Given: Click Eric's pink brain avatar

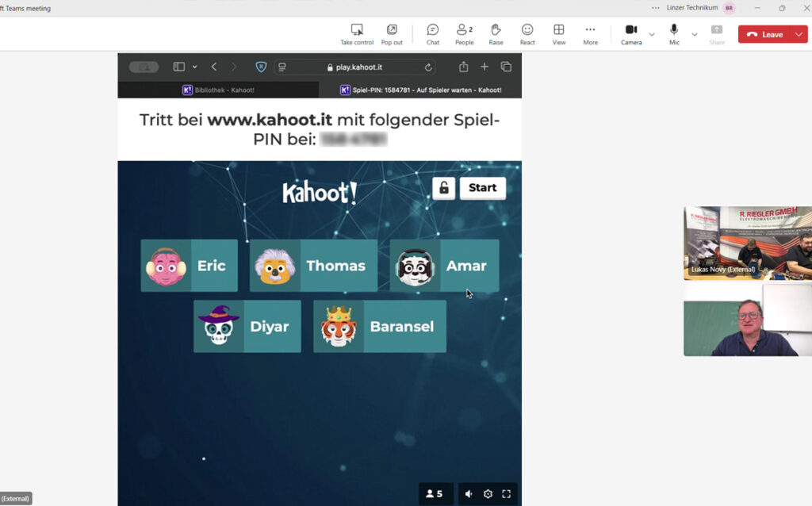Looking at the screenshot, I should click(166, 266).
